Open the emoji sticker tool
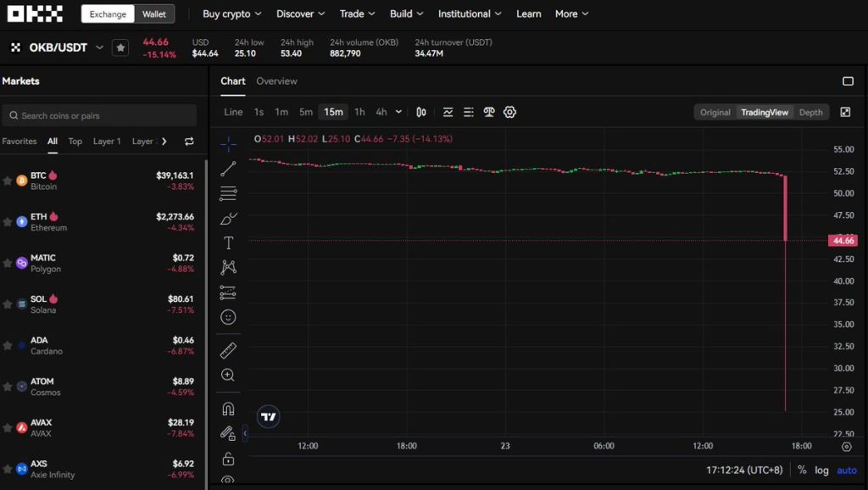868x490 pixels. pyautogui.click(x=228, y=317)
